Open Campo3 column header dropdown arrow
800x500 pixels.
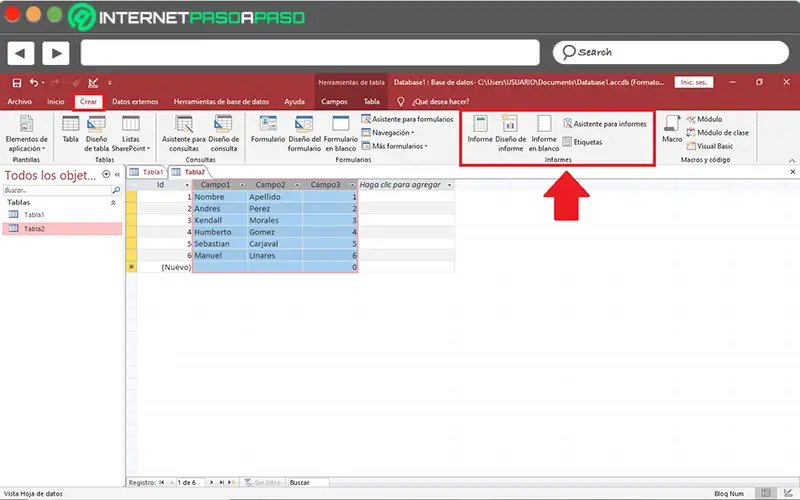coord(352,185)
